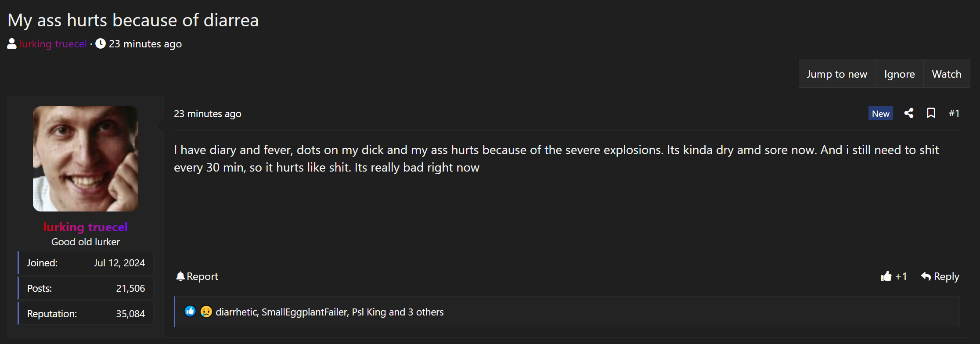Screen dimensions: 980x344
Task: Open diarrhetic's profile from reactions list
Action: coord(236,312)
